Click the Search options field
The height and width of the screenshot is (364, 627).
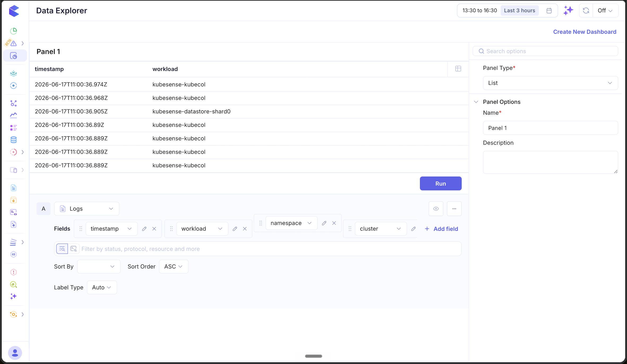[x=545, y=51]
